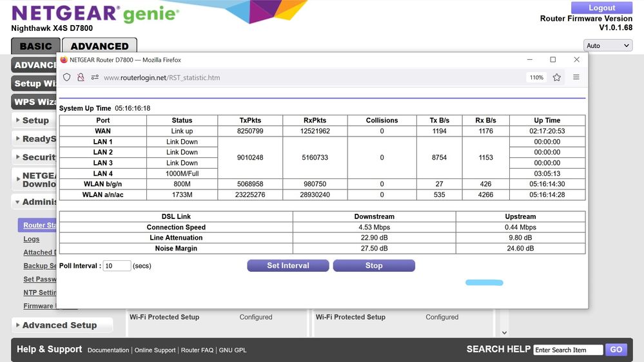The width and height of the screenshot is (644, 362).
Task: Maximize the Firefox popup window
Action: (x=552, y=60)
